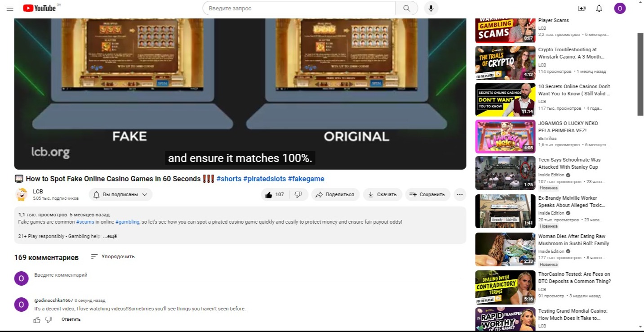The width and height of the screenshot is (644, 332).
Task: Open Testing Grand Mondial Casino title
Action: 573,314
